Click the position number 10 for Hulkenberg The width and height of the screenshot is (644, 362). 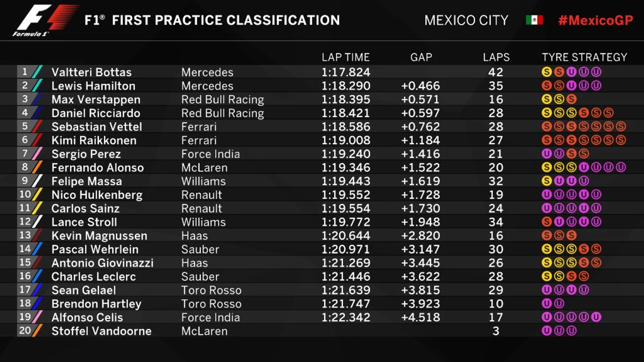[x=25, y=194]
